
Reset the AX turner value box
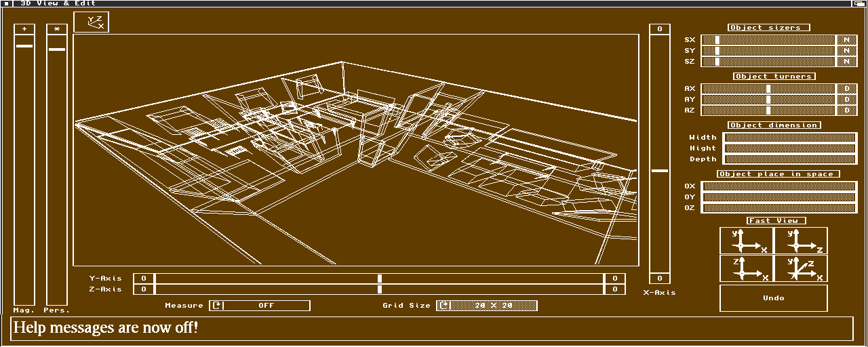[x=846, y=89]
